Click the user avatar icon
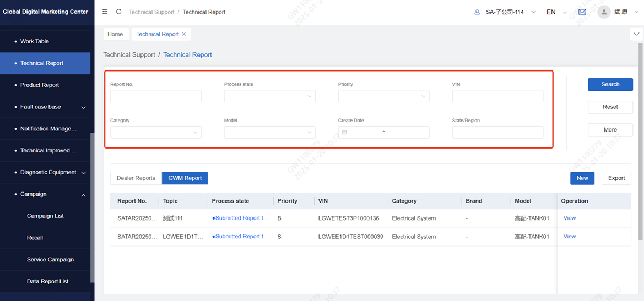 (x=604, y=12)
